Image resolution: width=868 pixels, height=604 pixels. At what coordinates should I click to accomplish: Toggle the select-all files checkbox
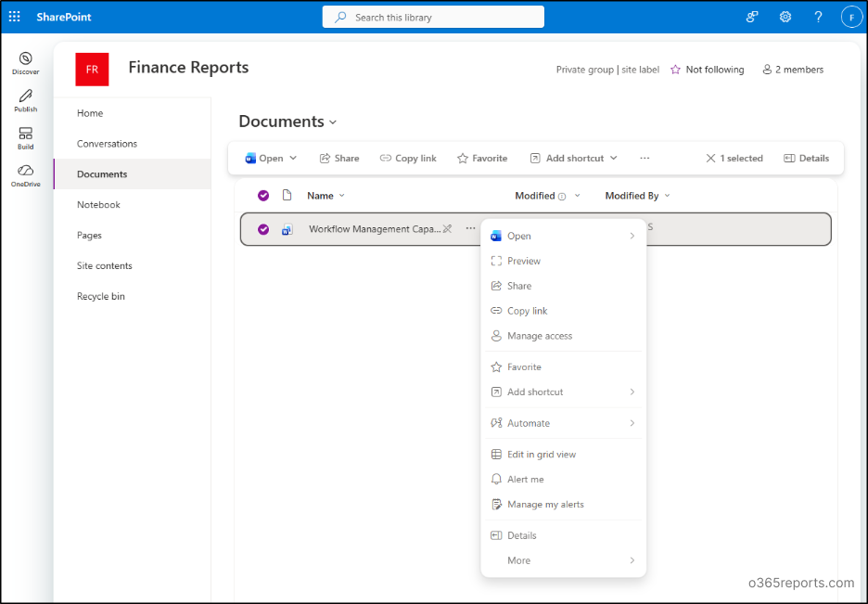click(x=263, y=196)
